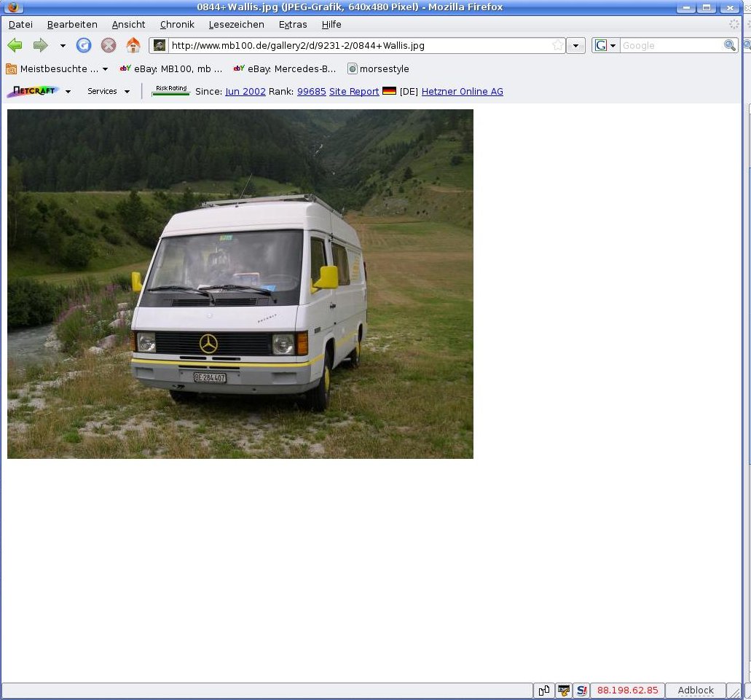Go to the Home page icon
751x700 pixels.
[x=133, y=45]
